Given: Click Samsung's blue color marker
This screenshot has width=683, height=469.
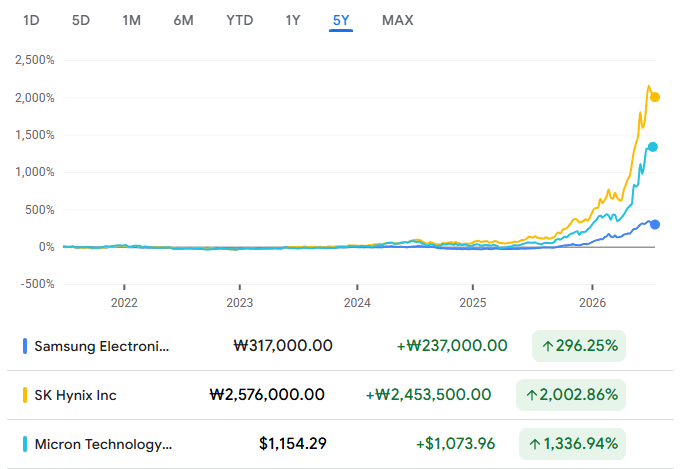Looking at the screenshot, I should pos(25,346).
